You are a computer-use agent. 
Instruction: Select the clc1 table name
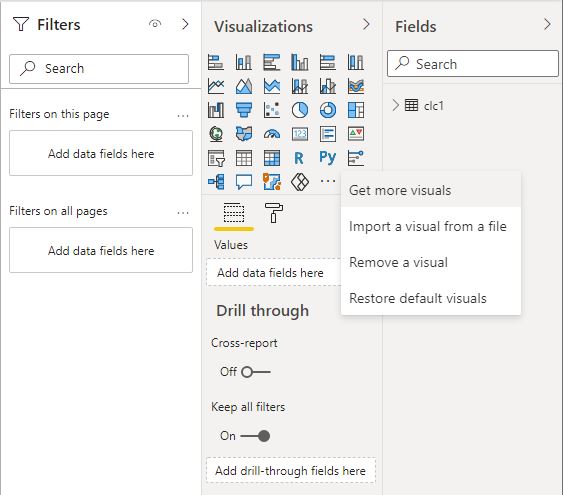(434, 106)
